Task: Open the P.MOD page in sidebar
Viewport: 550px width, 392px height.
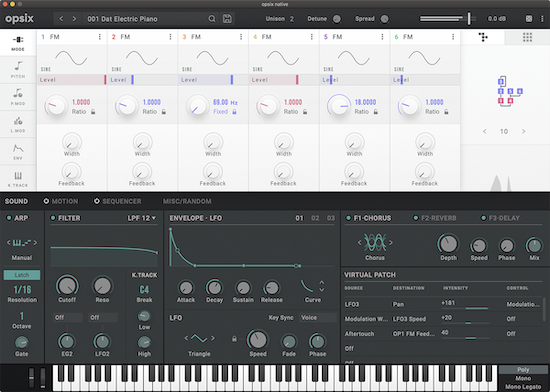Action: point(18,97)
